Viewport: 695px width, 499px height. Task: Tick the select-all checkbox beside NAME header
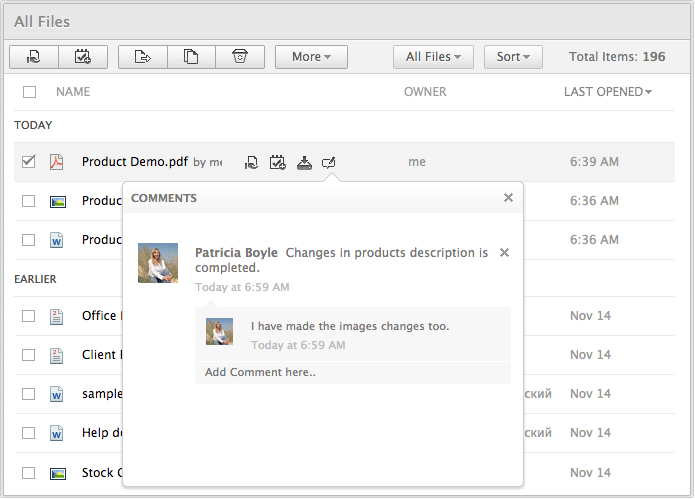[29, 92]
